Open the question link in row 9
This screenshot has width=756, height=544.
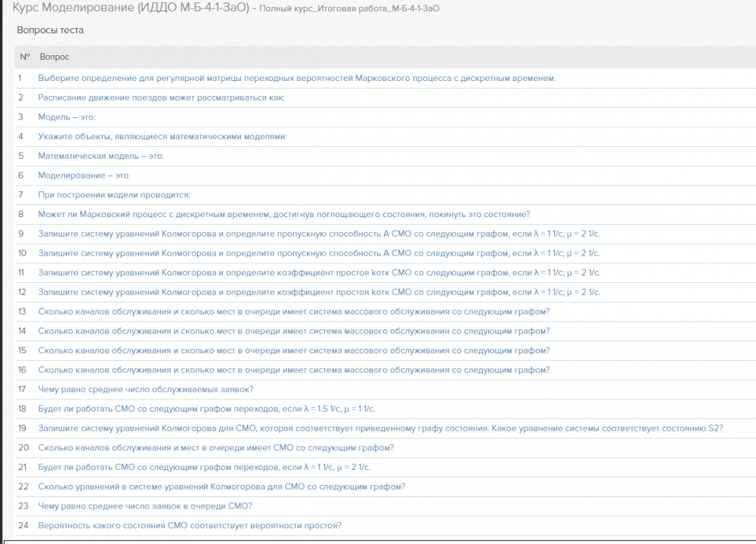click(x=319, y=234)
